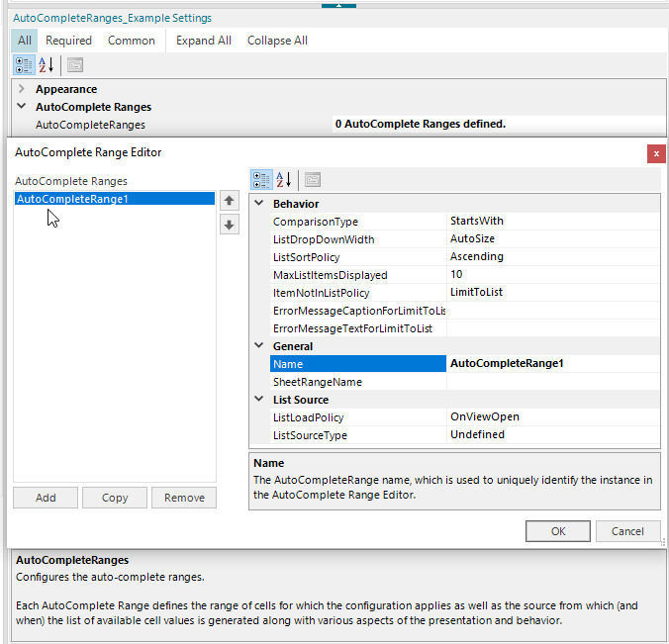Switch editor grid to Categorized view
669x644 pixels.
(261, 180)
